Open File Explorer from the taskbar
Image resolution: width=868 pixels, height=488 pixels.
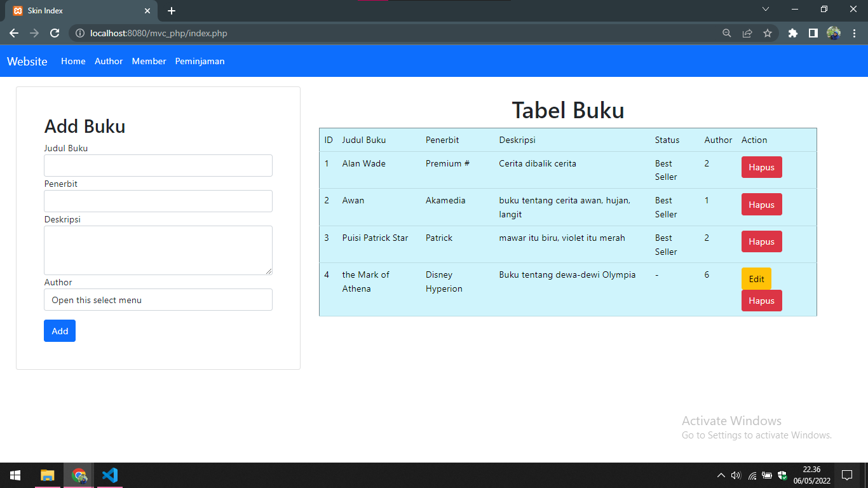click(x=47, y=475)
